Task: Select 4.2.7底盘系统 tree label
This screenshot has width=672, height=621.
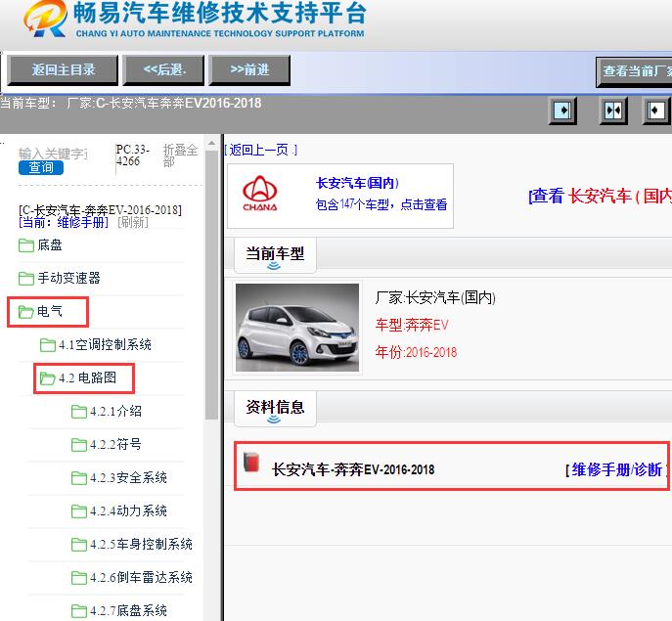Action: point(128,610)
